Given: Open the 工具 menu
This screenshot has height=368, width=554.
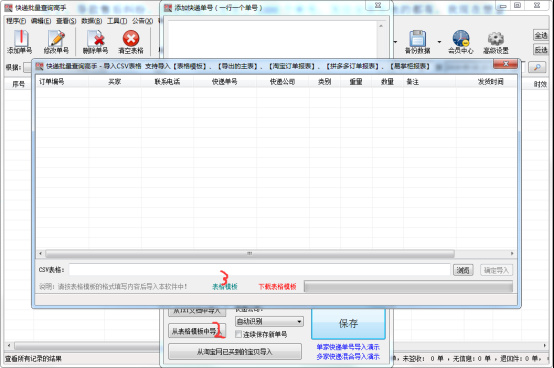Looking at the screenshot, I should pyautogui.click(x=117, y=21).
